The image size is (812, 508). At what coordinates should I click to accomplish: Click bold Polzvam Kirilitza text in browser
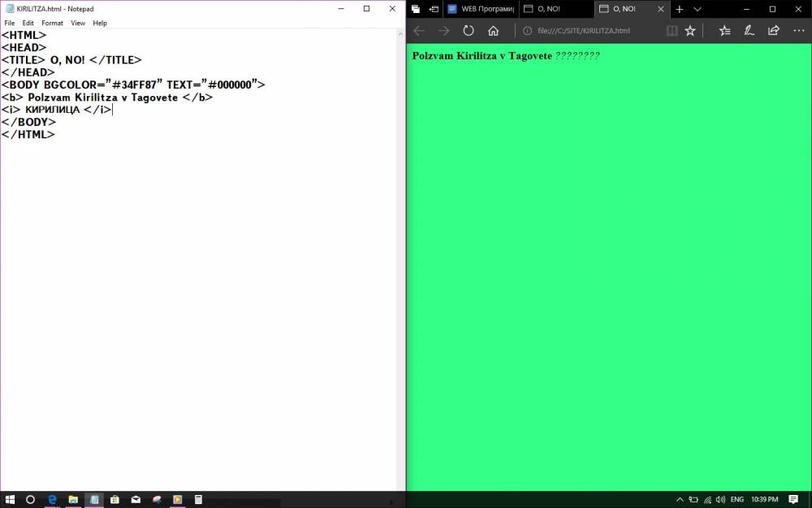coord(482,55)
